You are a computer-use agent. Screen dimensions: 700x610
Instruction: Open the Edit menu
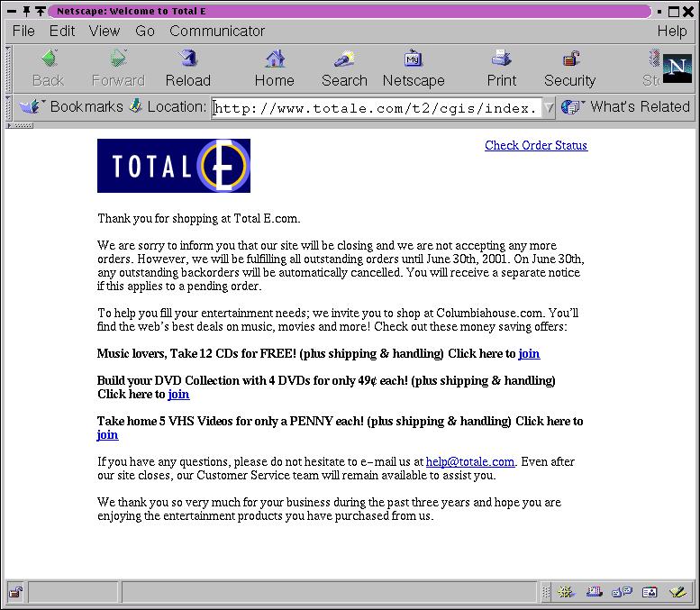(x=62, y=31)
